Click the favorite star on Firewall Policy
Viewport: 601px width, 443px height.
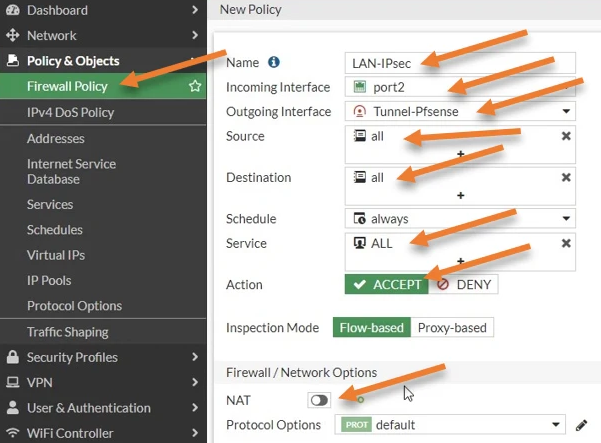click(x=195, y=87)
